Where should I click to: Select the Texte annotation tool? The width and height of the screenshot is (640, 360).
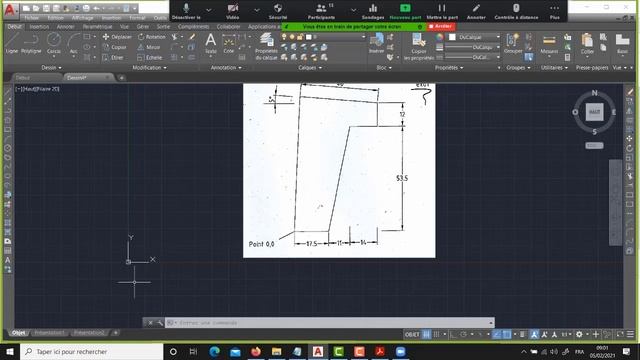[211, 44]
